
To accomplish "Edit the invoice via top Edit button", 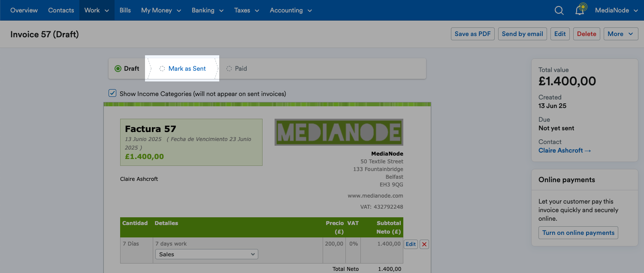I will tap(560, 34).
